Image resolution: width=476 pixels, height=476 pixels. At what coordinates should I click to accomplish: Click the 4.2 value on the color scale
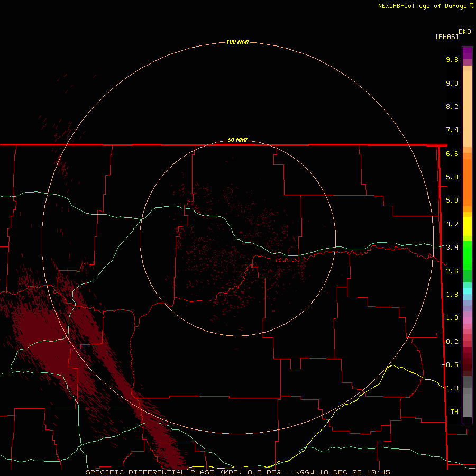[452, 224]
